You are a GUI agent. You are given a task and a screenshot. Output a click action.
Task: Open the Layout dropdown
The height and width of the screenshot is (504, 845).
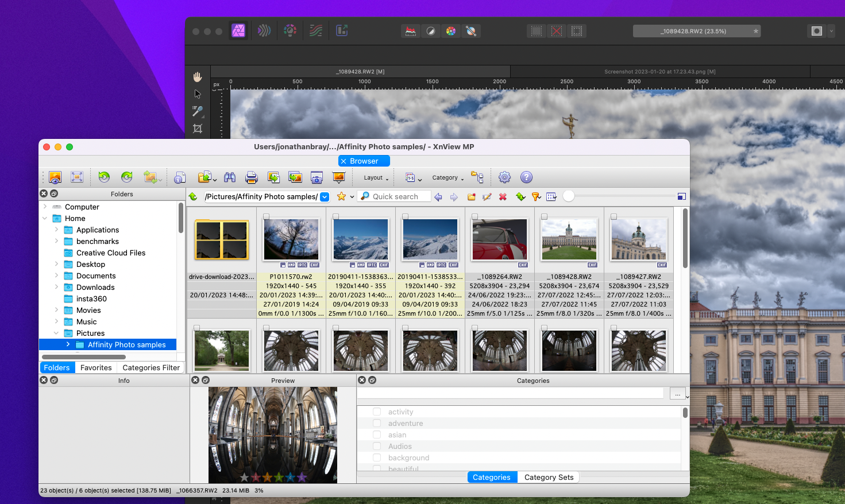pos(376,178)
